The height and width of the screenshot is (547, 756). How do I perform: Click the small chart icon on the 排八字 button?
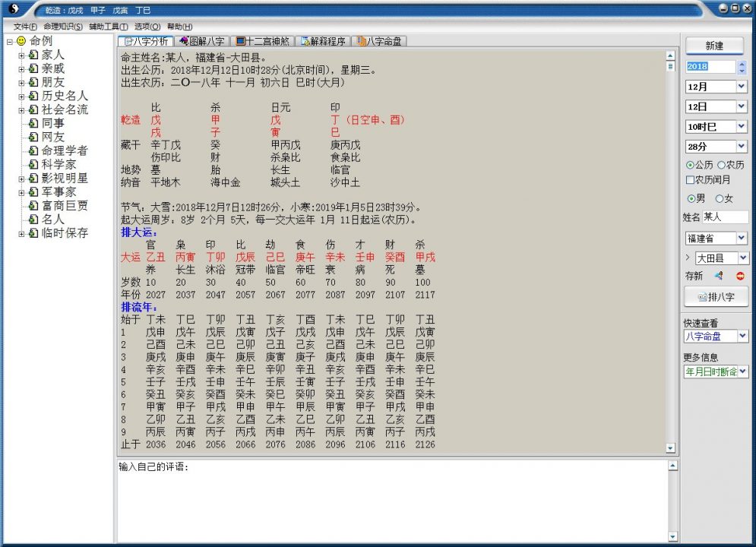tap(702, 296)
